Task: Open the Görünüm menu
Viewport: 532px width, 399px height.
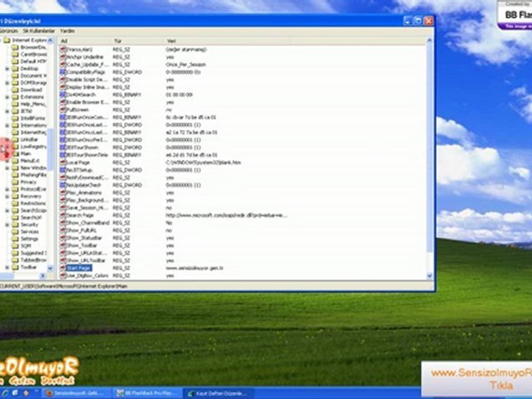Action: tap(8, 31)
